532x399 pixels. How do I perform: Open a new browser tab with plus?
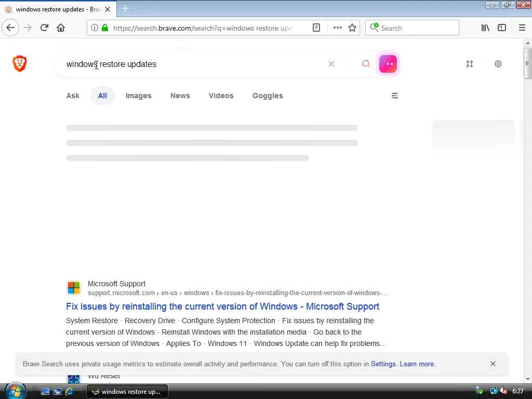tap(125, 8)
